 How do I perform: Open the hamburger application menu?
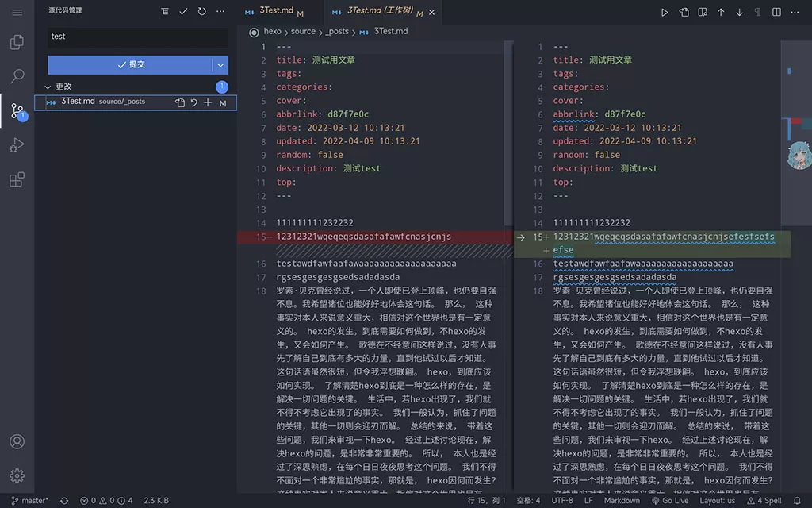[x=17, y=12]
